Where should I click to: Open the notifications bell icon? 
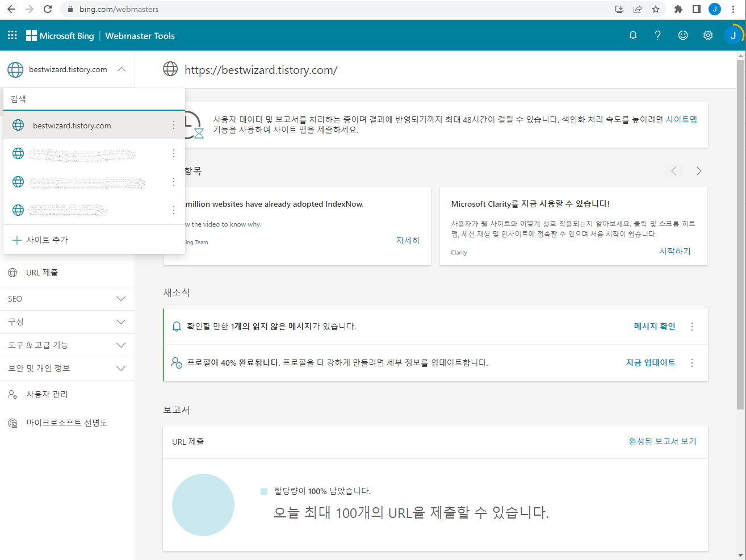[x=633, y=35]
